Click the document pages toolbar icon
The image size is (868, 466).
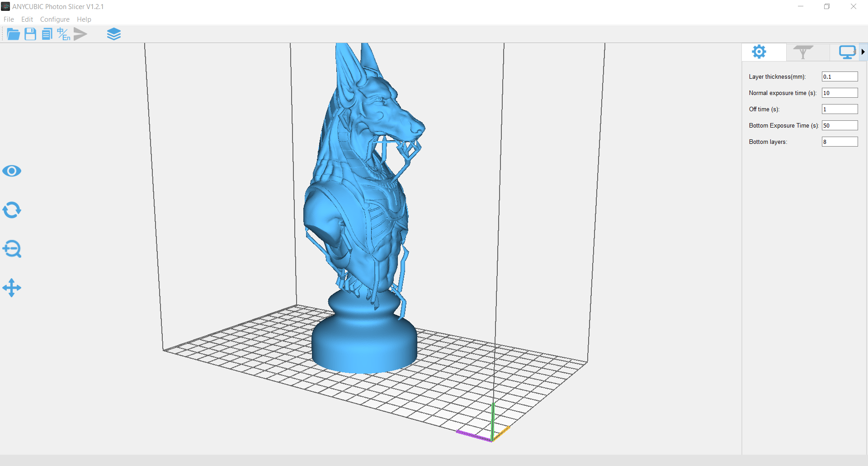(47, 34)
